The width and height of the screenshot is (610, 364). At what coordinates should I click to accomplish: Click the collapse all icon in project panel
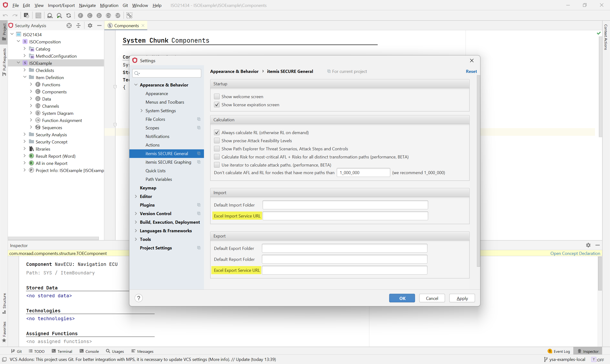coord(78,25)
